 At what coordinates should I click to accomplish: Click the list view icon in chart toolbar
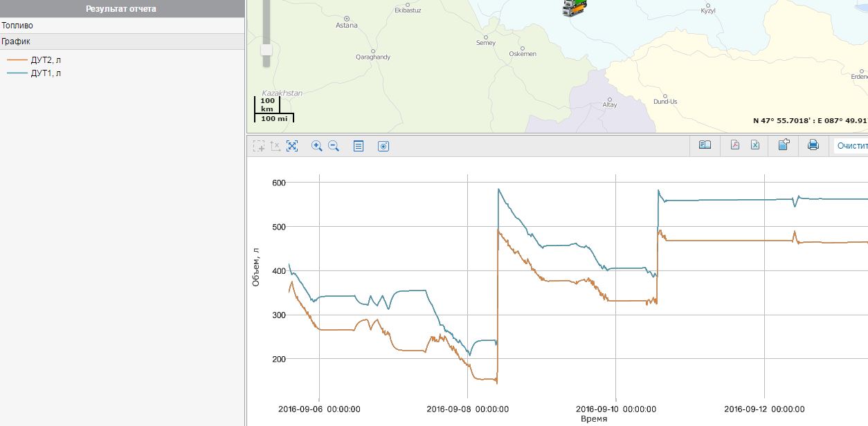[359, 146]
